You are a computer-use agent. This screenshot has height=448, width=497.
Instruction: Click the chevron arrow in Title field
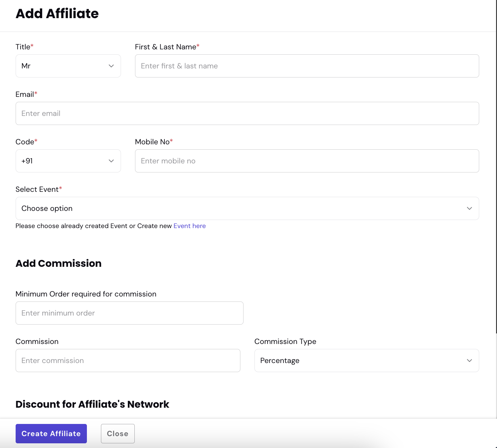click(111, 66)
